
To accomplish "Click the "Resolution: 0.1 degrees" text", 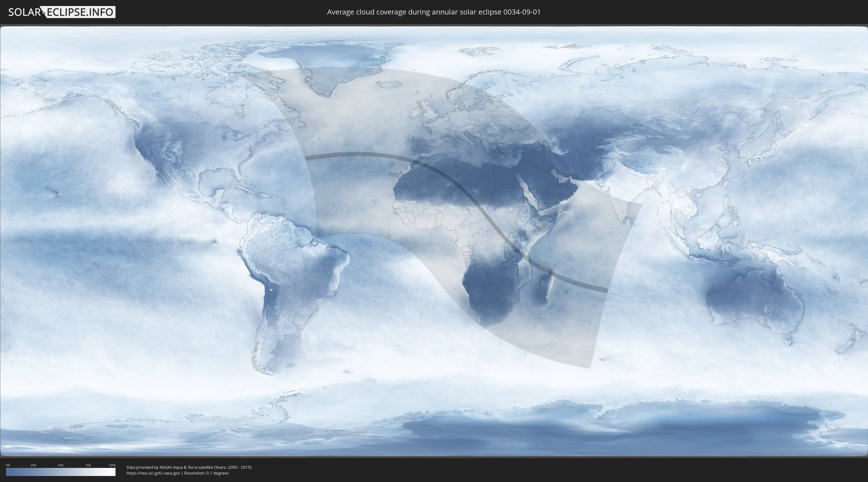I will tap(206, 473).
